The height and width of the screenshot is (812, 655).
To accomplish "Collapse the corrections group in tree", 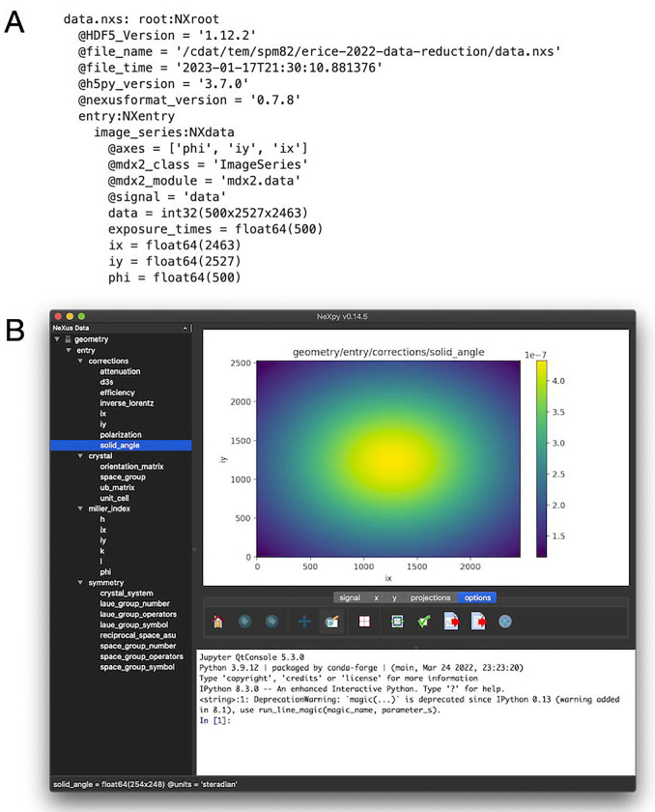I will click(81, 362).
